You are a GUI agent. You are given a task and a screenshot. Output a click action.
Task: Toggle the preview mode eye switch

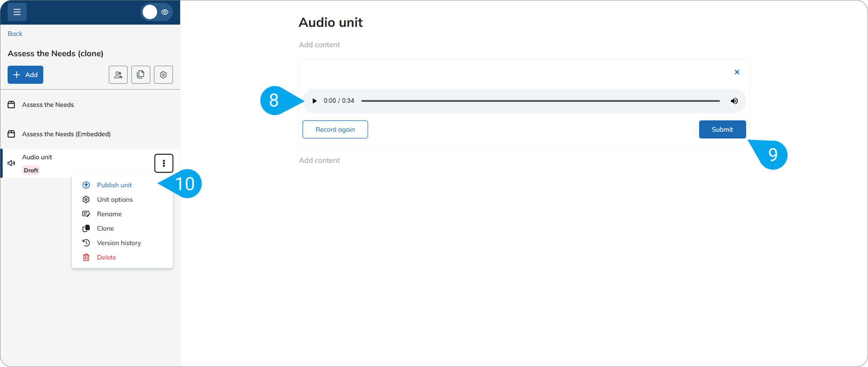point(156,12)
